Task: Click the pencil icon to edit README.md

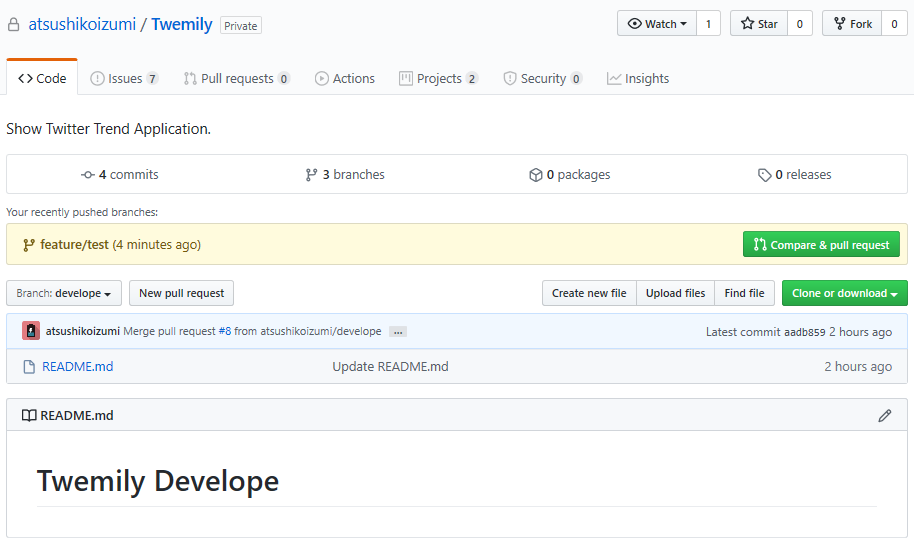Action: click(884, 415)
